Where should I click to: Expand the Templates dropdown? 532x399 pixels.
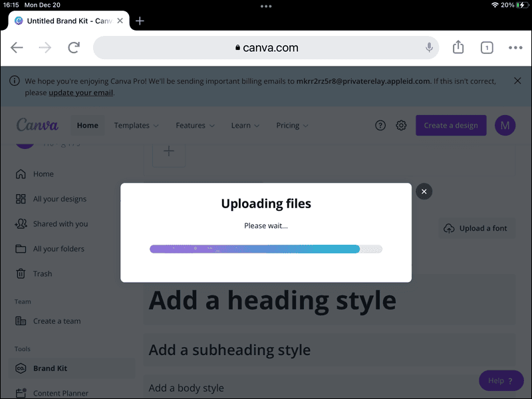coord(136,125)
